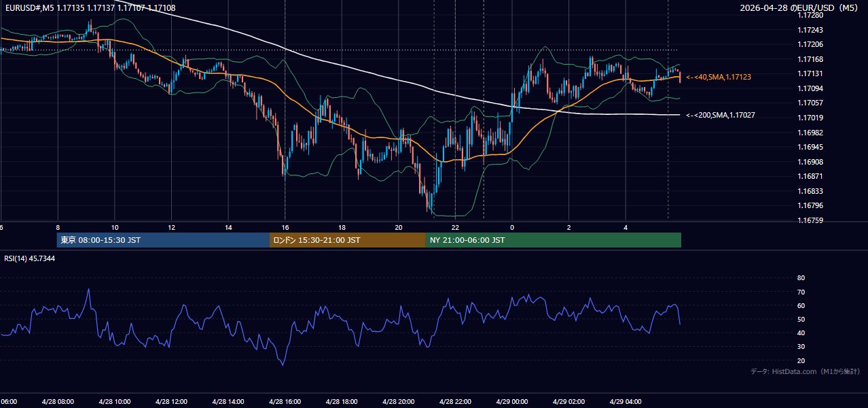Viewport: 868px width, 408px height.
Task: Click RSI scale value 20
Action: (x=801, y=360)
